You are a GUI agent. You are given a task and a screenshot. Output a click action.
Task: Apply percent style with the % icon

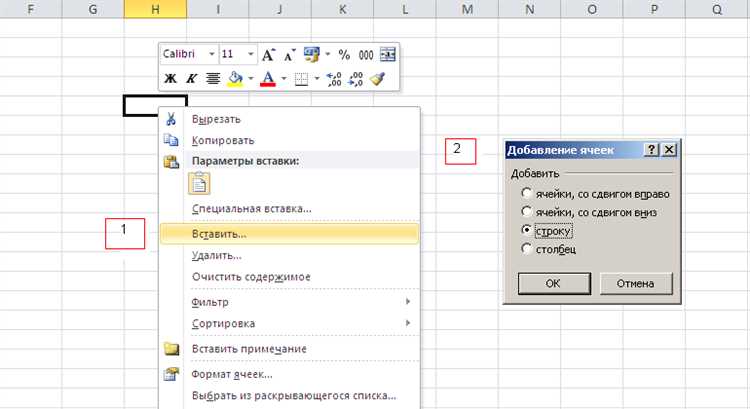pyautogui.click(x=344, y=55)
